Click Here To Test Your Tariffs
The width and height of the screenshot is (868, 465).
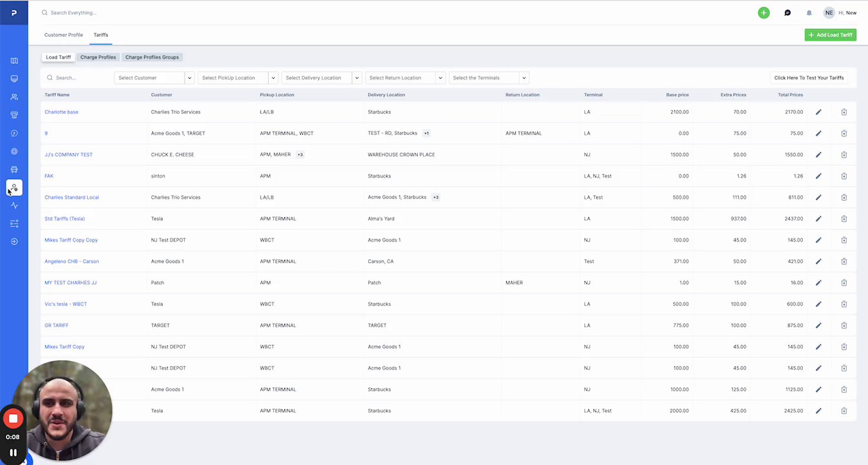809,78
